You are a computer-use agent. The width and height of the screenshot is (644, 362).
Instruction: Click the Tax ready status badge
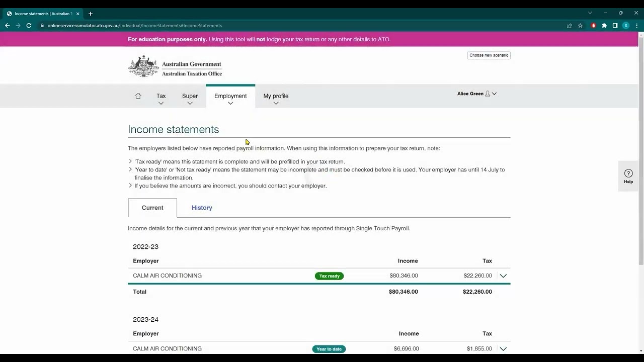(330, 276)
